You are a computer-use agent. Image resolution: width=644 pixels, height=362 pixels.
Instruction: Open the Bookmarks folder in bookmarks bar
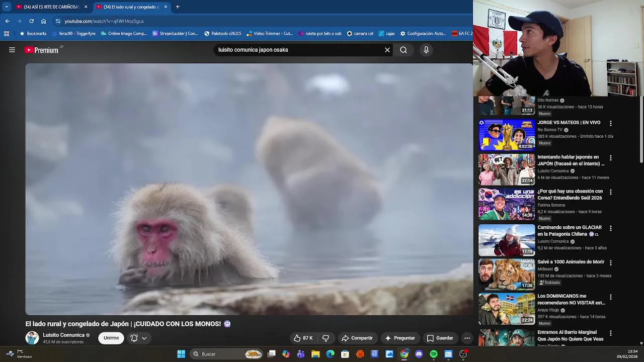click(x=33, y=34)
